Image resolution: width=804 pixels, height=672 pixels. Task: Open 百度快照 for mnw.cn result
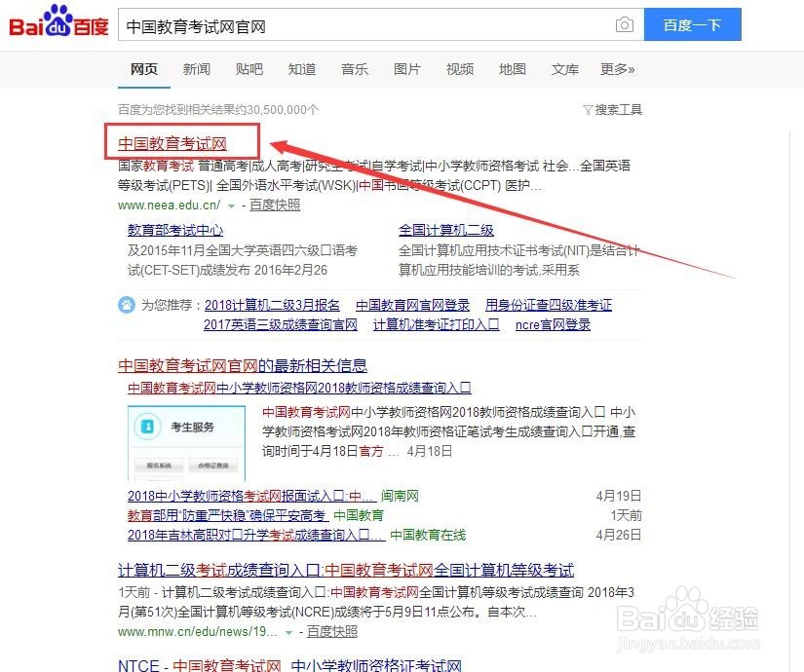(332, 631)
